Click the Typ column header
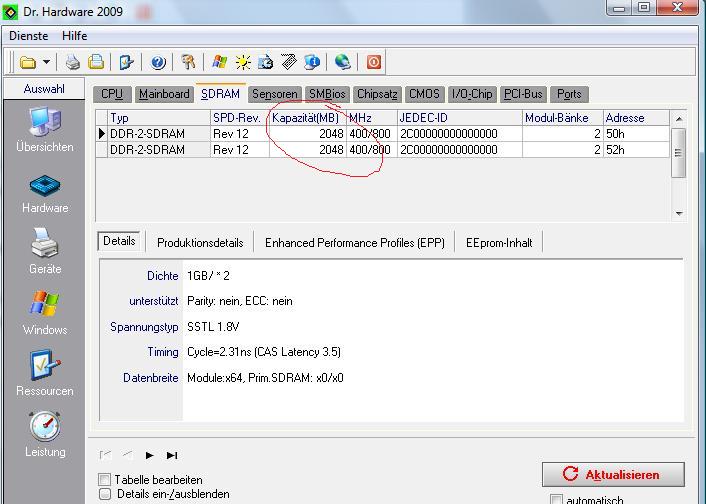Viewport: 706px width, 504px height. point(159,118)
